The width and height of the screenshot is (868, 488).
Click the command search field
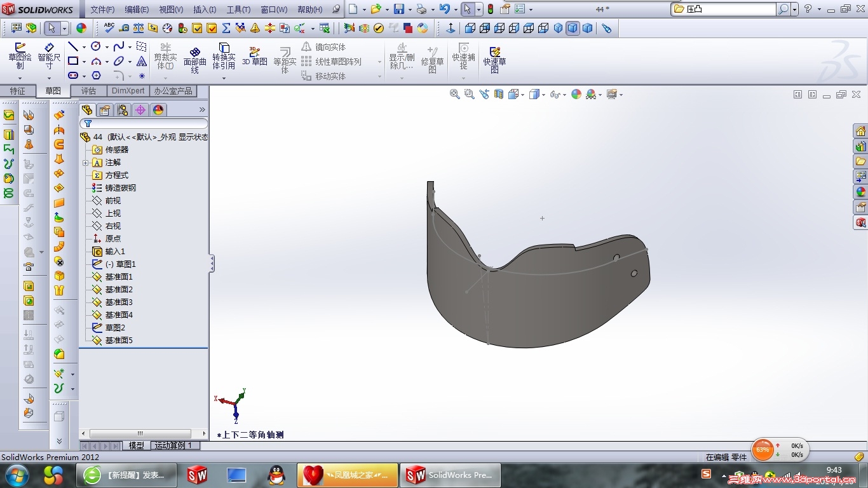coord(730,10)
